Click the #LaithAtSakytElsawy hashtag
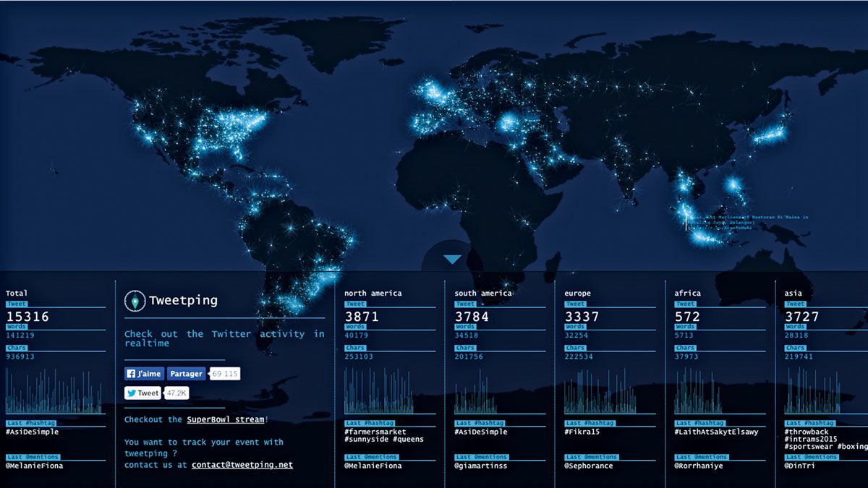This screenshot has width=868, height=488. tap(716, 432)
